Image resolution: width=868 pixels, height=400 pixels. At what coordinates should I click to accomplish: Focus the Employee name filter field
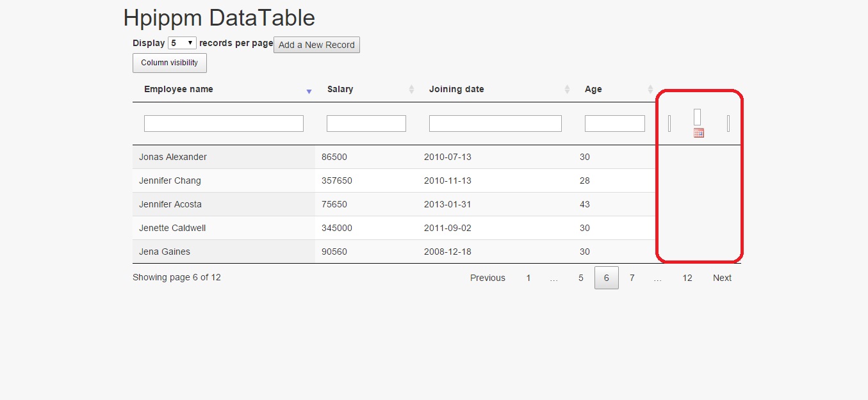224,124
